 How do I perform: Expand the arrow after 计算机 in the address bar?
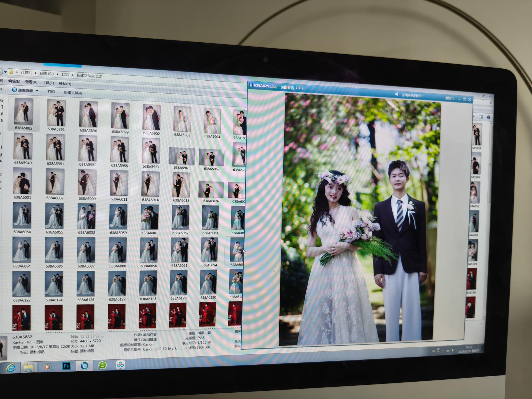pos(36,73)
